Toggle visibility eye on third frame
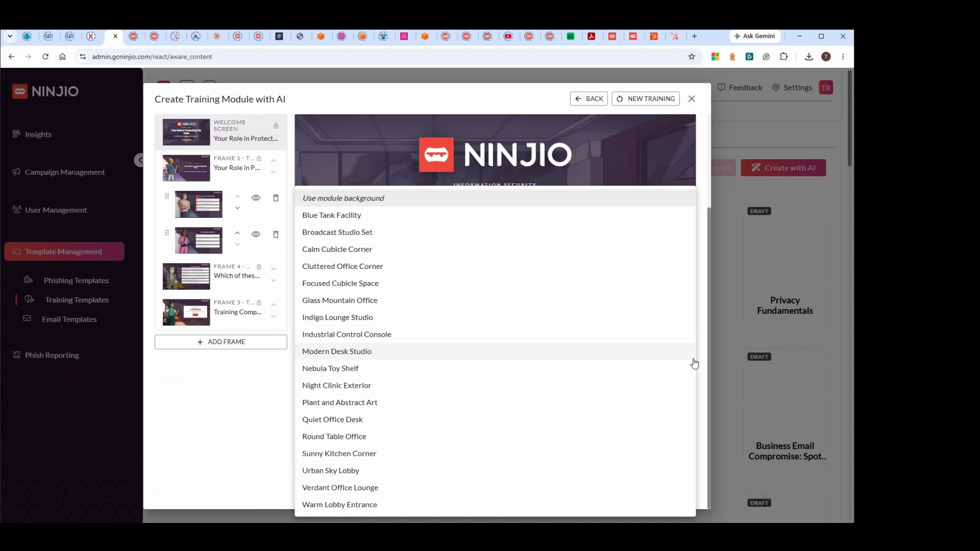Image resolution: width=980 pixels, height=551 pixels. (256, 198)
